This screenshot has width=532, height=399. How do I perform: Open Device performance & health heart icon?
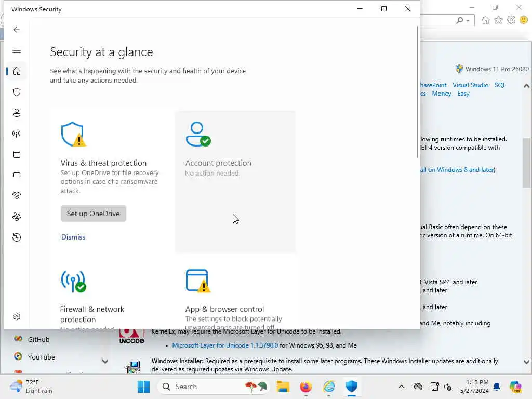(x=16, y=196)
